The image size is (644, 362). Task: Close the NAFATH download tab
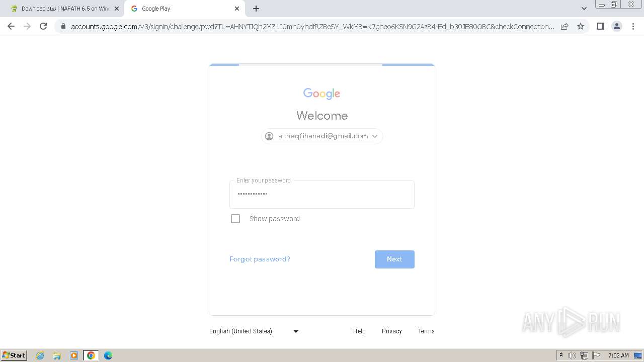click(x=117, y=9)
